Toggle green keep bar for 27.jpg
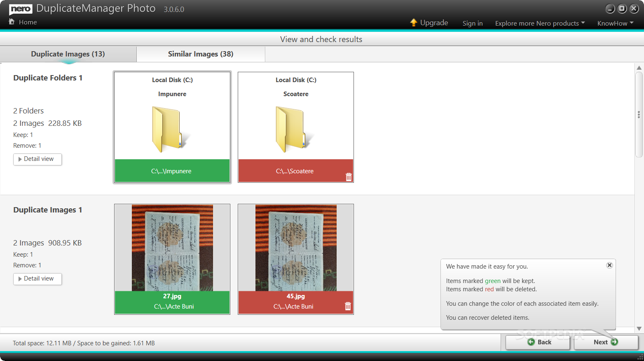 tap(172, 302)
